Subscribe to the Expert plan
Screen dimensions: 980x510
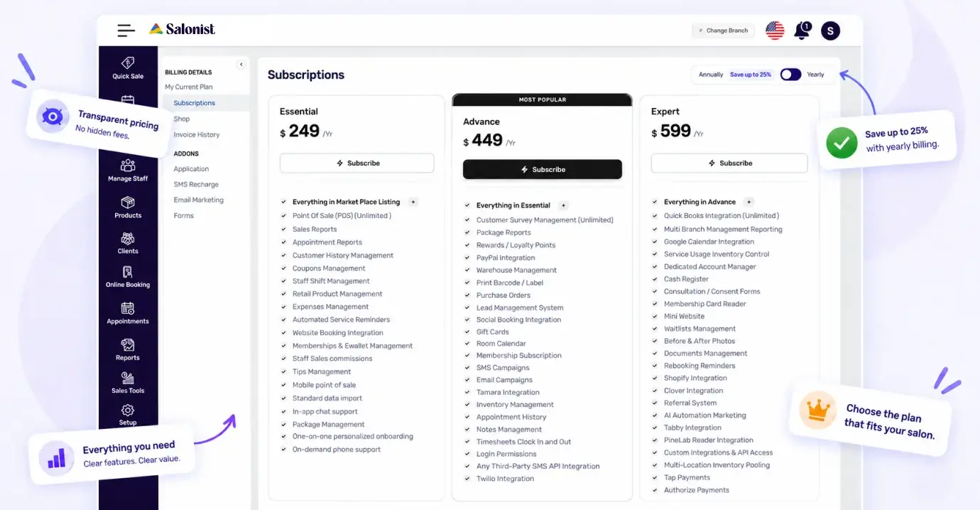(x=729, y=163)
